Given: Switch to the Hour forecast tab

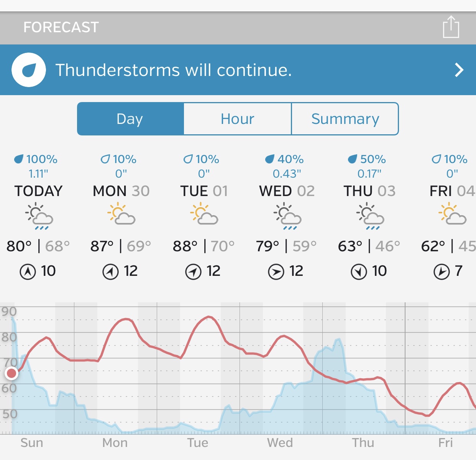Looking at the screenshot, I should click(x=238, y=119).
